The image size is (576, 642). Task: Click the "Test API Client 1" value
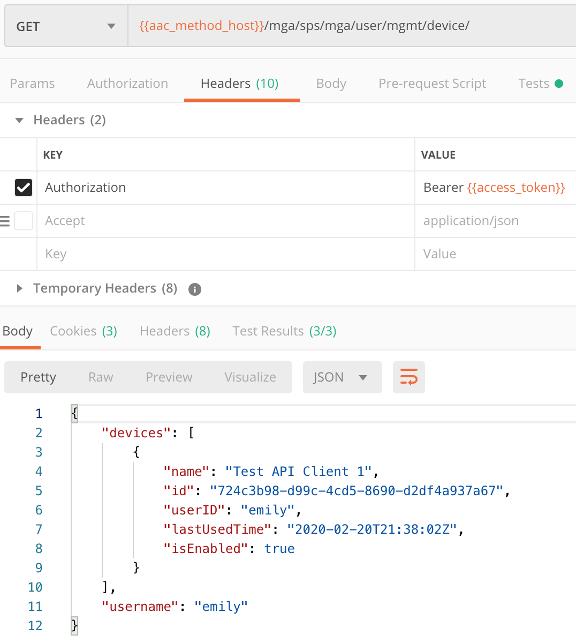click(298, 471)
